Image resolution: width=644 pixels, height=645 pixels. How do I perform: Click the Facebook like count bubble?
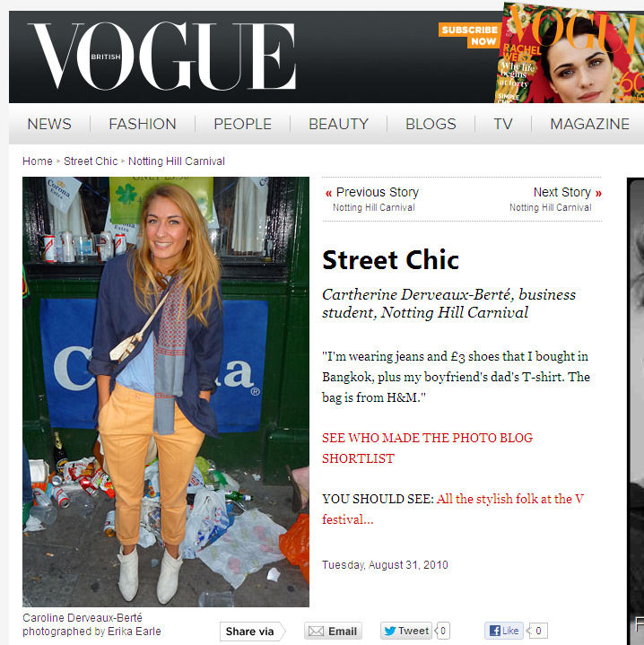tap(538, 631)
